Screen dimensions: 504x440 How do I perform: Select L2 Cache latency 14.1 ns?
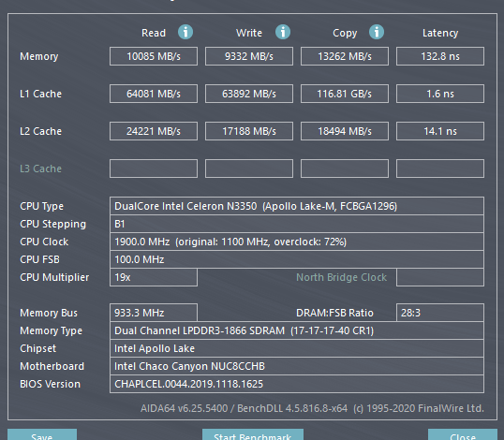440,131
